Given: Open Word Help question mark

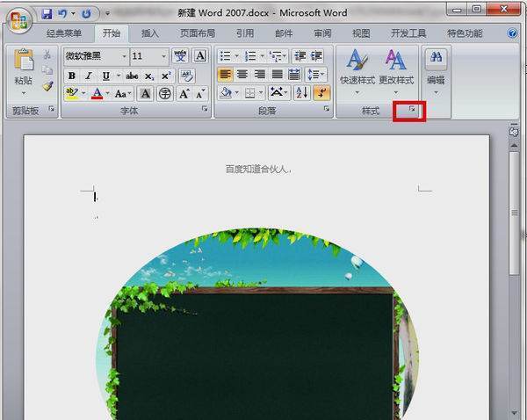Looking at the screenshot, I should coord(512,33).
